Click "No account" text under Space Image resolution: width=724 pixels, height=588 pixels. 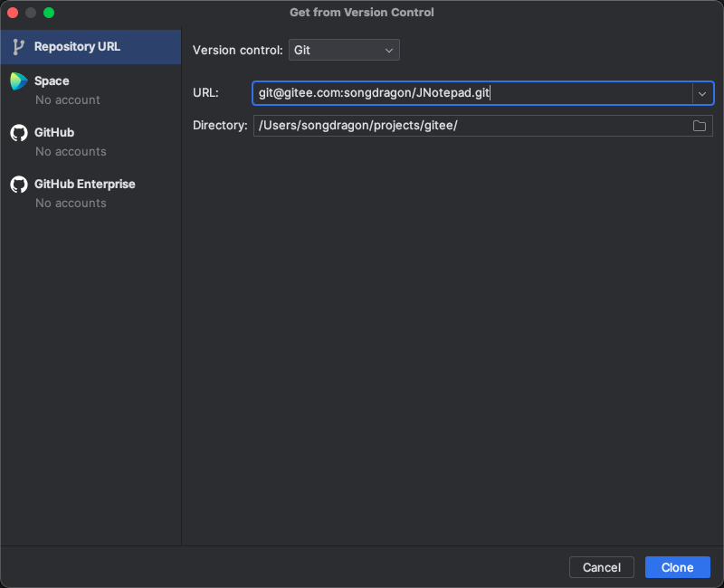[68, 100]
